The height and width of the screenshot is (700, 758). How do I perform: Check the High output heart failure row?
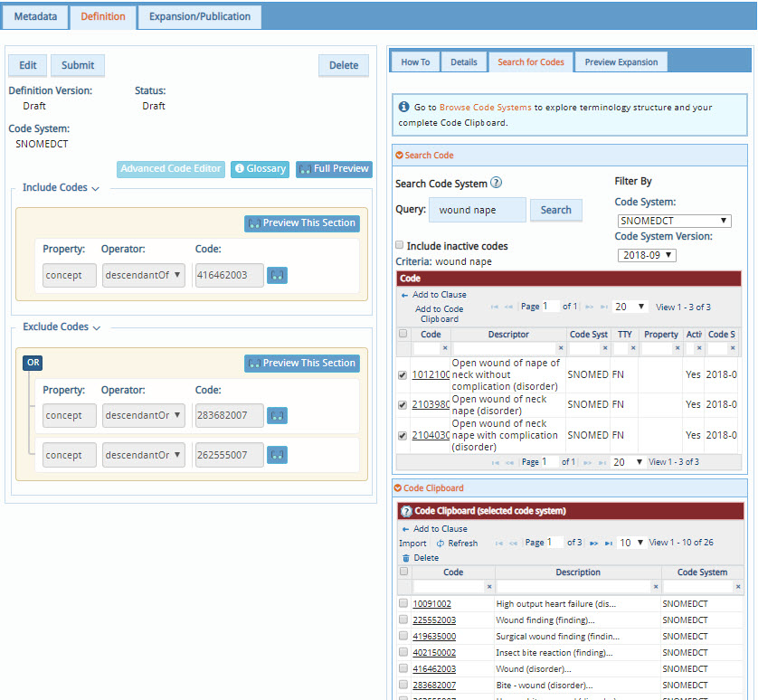click(x=403, y=604)
